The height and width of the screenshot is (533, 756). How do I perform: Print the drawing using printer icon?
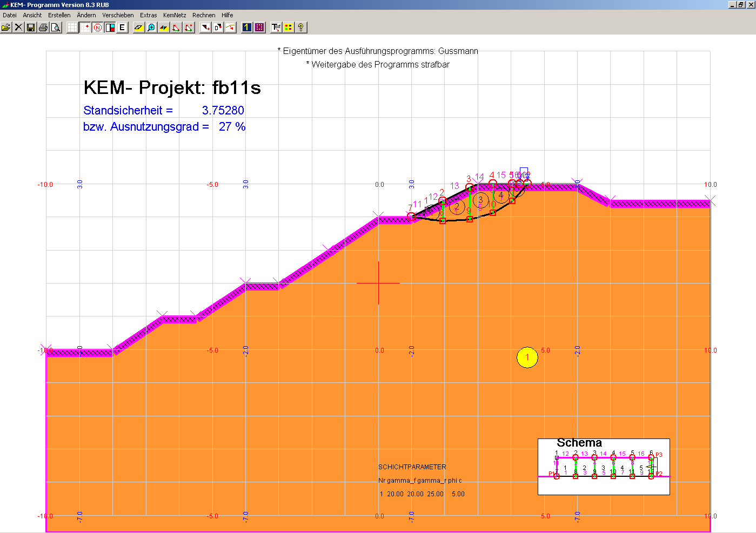tap(43, 27)
